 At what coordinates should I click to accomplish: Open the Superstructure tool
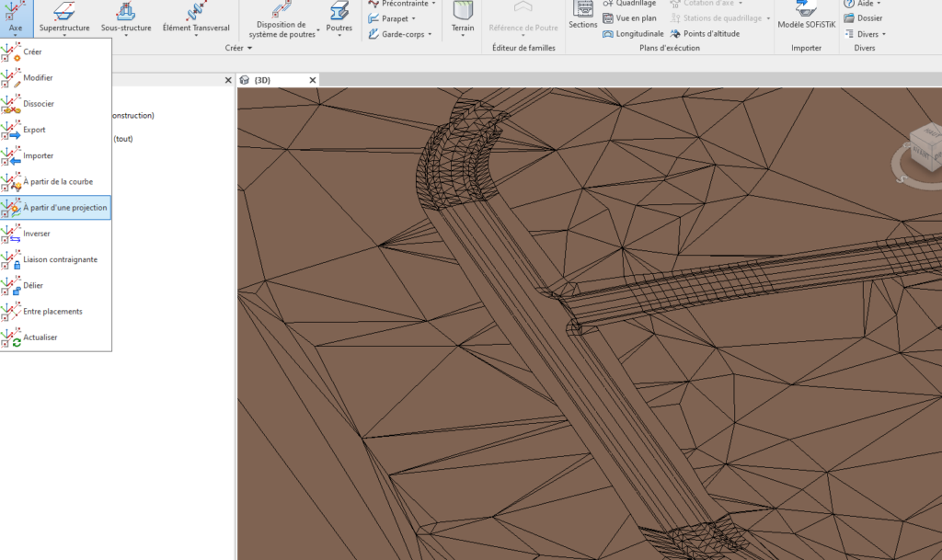click(x=64, y=17)
